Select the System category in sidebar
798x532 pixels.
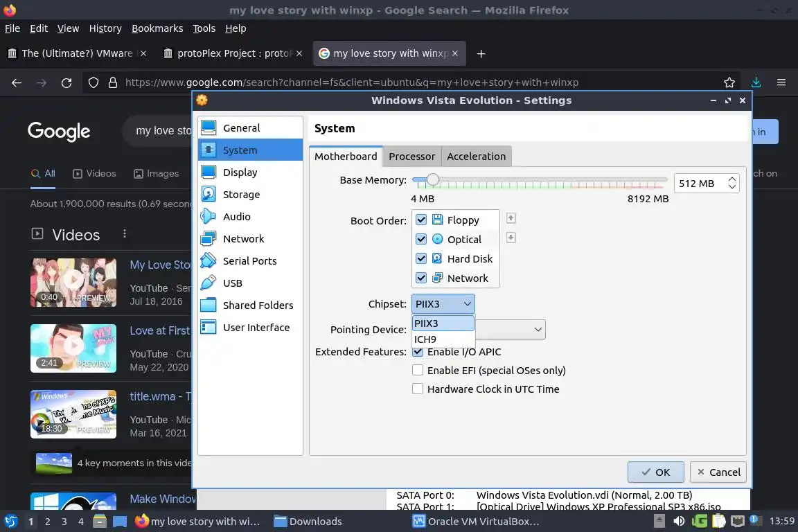[x=250, y=150]
